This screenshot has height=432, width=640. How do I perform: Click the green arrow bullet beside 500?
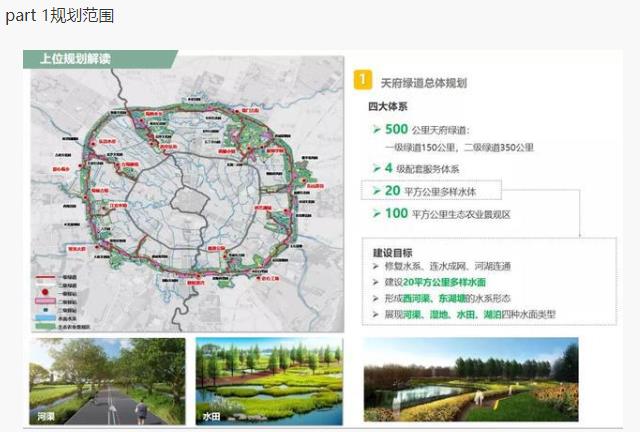[377, 130]
